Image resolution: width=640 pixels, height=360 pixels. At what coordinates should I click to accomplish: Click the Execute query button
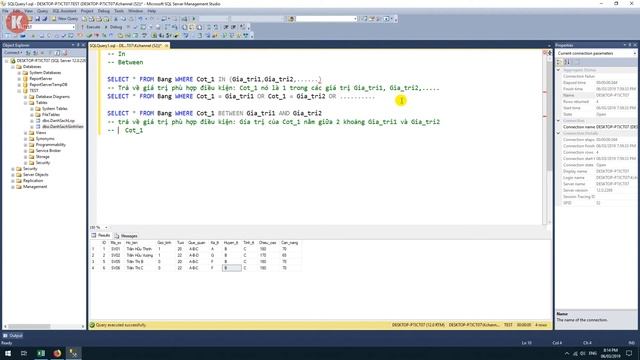coord(90,27)
